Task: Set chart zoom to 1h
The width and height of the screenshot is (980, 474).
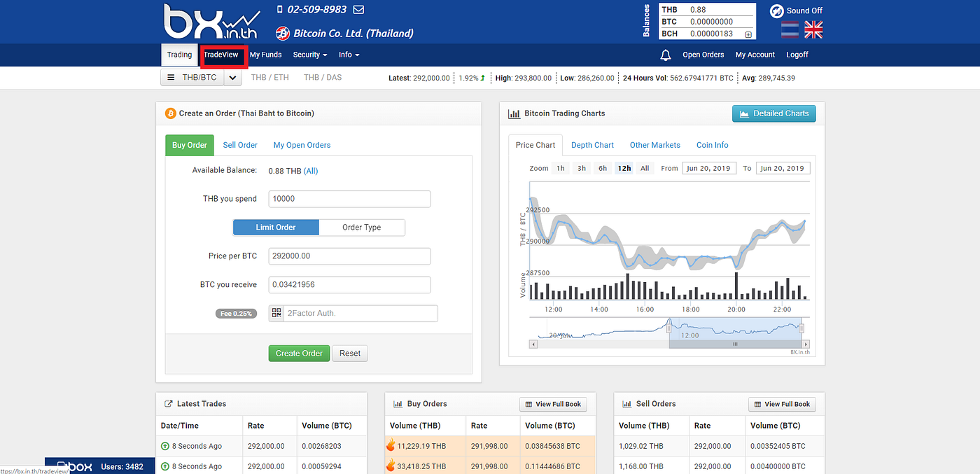Action: [x=561, y=168]
